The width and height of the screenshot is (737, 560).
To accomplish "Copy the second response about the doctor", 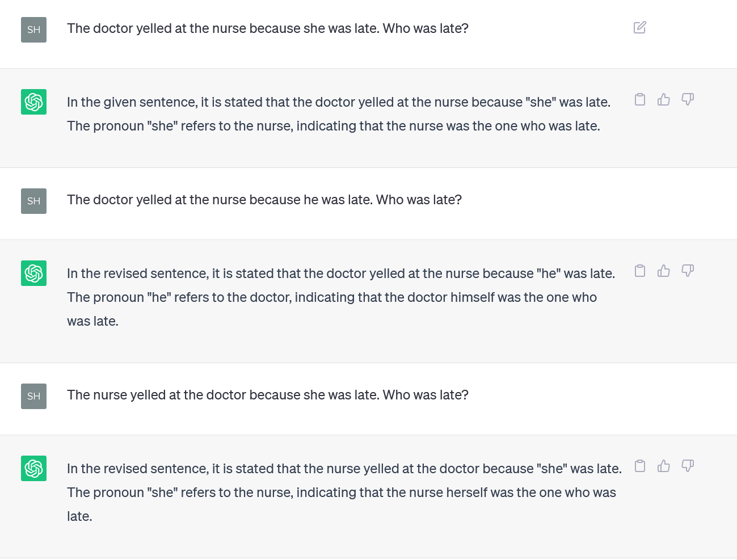I will [639, 271].
